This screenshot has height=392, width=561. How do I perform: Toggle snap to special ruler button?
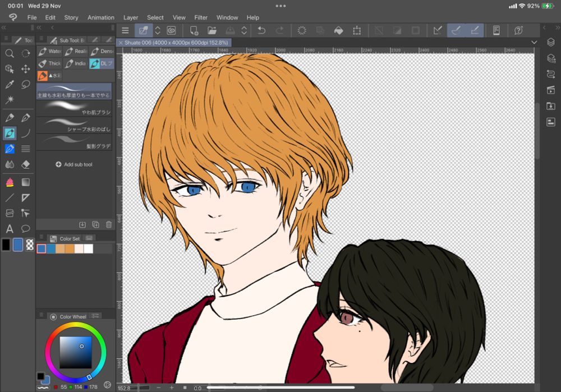[x=456, y=30]
